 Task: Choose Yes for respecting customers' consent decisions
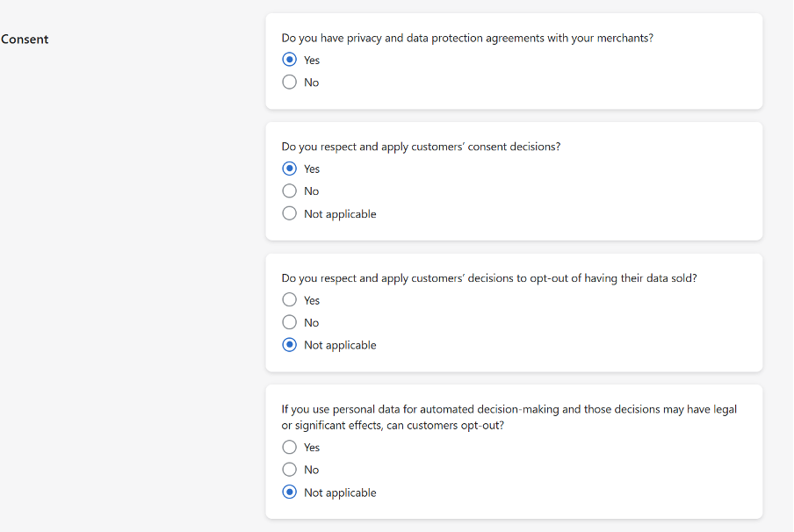point(290,169)
